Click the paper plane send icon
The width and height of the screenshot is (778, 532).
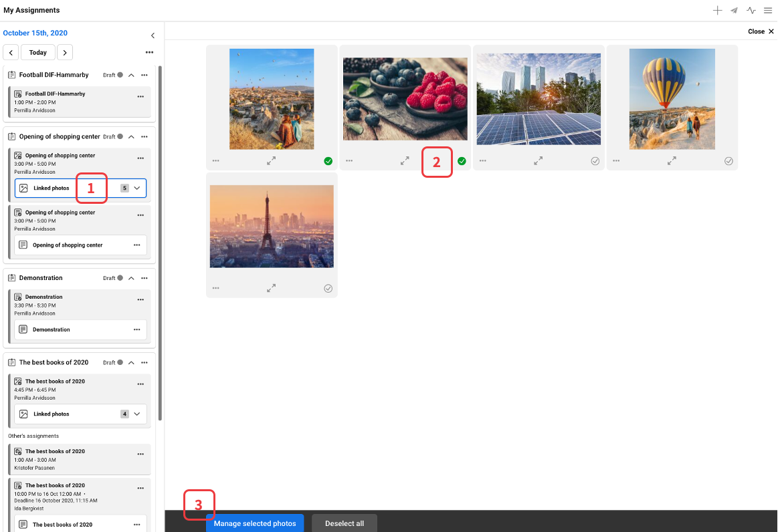pos(735,11)
